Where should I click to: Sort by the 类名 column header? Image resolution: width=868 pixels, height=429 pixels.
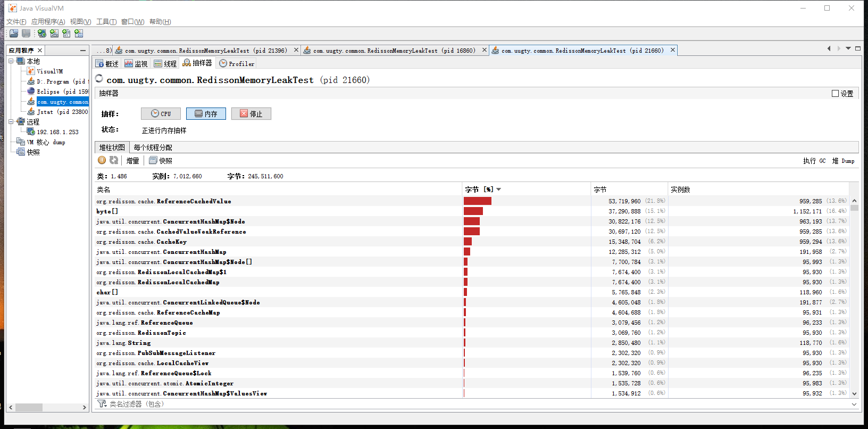coord(278,189)
